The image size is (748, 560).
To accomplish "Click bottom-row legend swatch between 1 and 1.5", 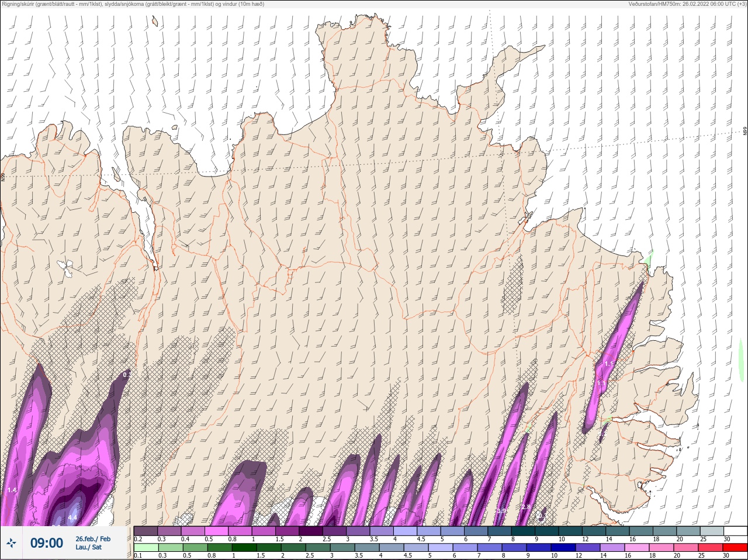I will [244, 548].
